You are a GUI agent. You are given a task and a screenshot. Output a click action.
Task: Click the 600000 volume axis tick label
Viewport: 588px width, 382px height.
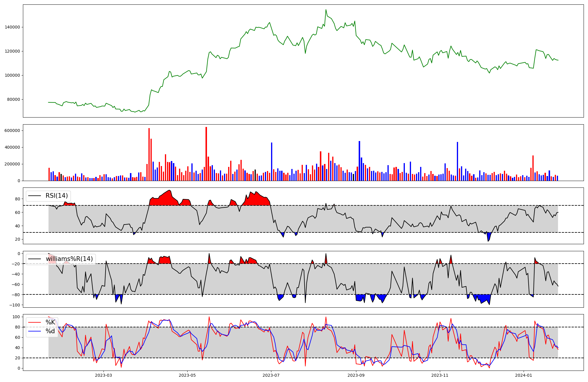pyautogui.click(x=12, y=130)
